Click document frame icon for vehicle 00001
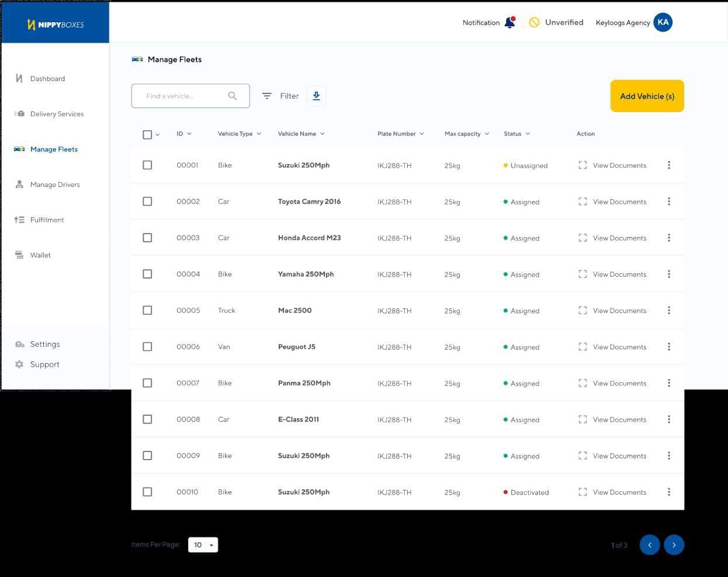Image resolution: width=728 pixels, height=577 pixels. click(x=583, y=165)
